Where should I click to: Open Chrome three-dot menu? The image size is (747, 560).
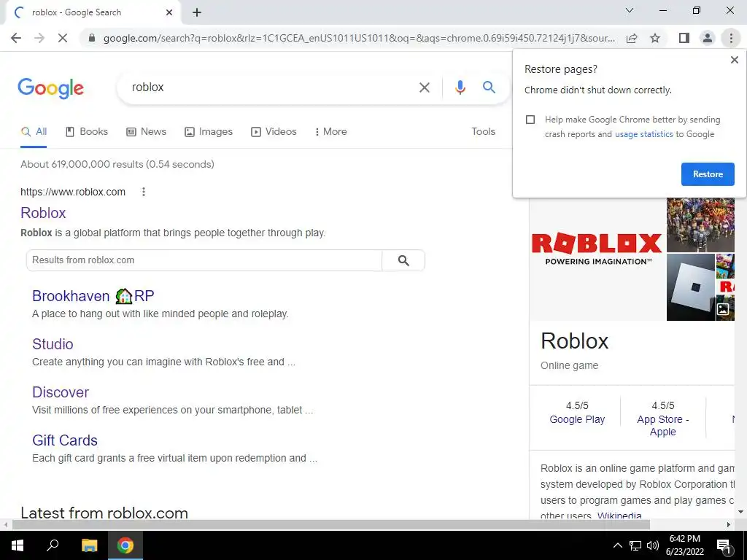click(x=731, y=38)
